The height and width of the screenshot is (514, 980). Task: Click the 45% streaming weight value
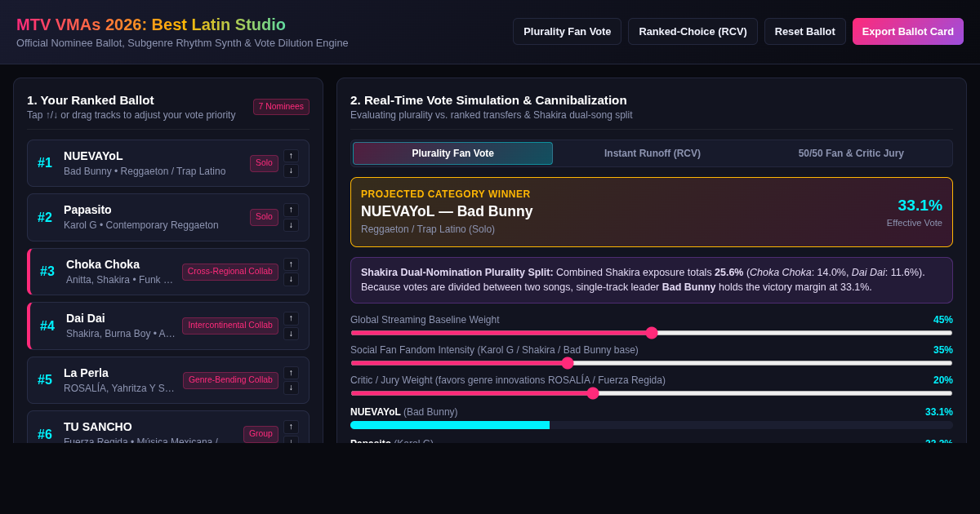click(943, 320)
